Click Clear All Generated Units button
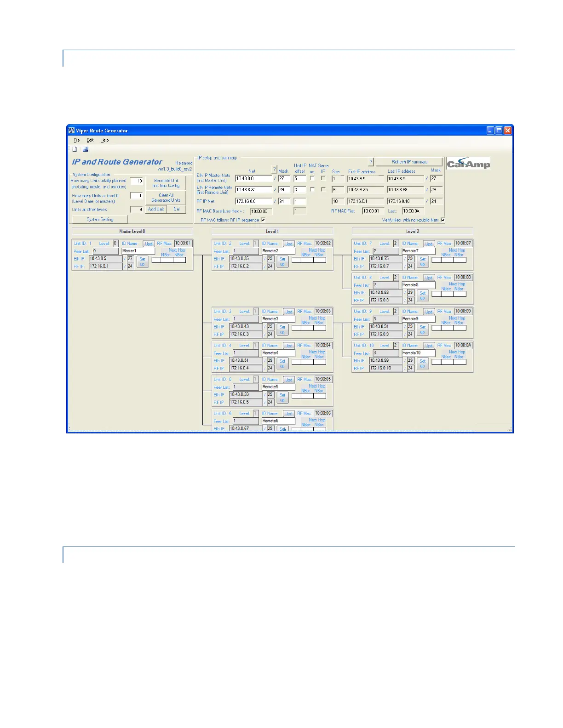 [x=166, y=198]
